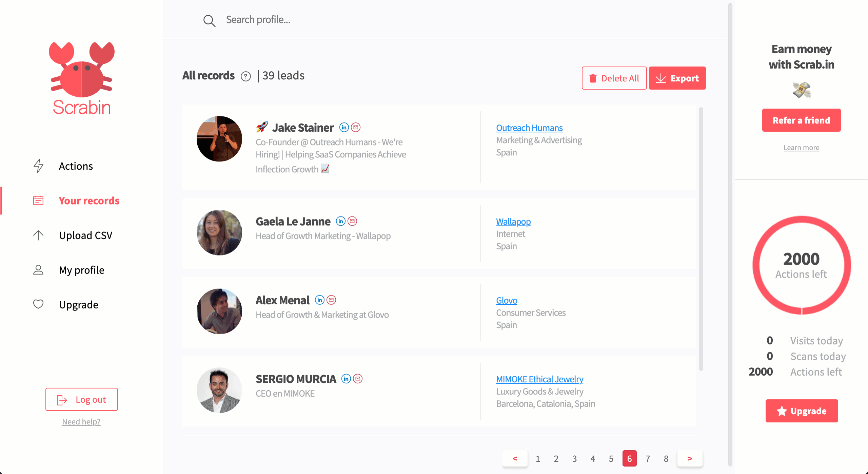The height and width of the screenshot is (474, 868).
Task: Click the Log out button
Action: (x=82, y=399)
